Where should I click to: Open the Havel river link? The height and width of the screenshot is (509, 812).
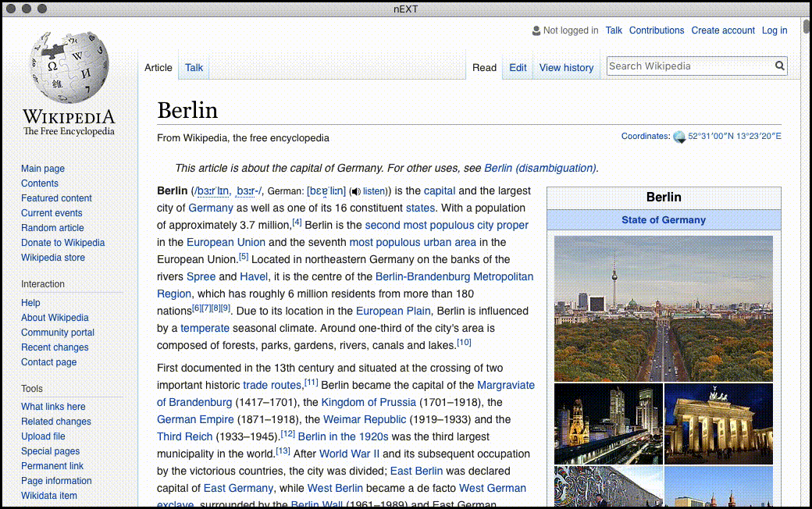(x=254, y=277)
